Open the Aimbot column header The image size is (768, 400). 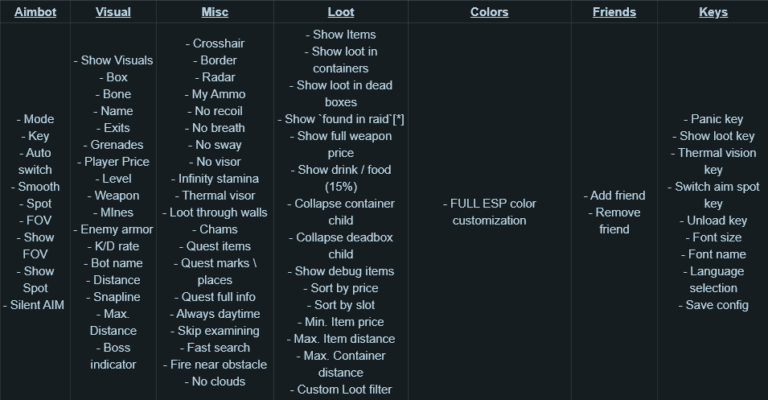click(35, 12)
